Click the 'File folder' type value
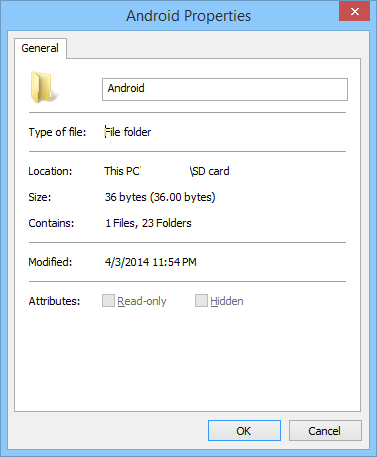 pyautogui.click(x=128, y=132)
